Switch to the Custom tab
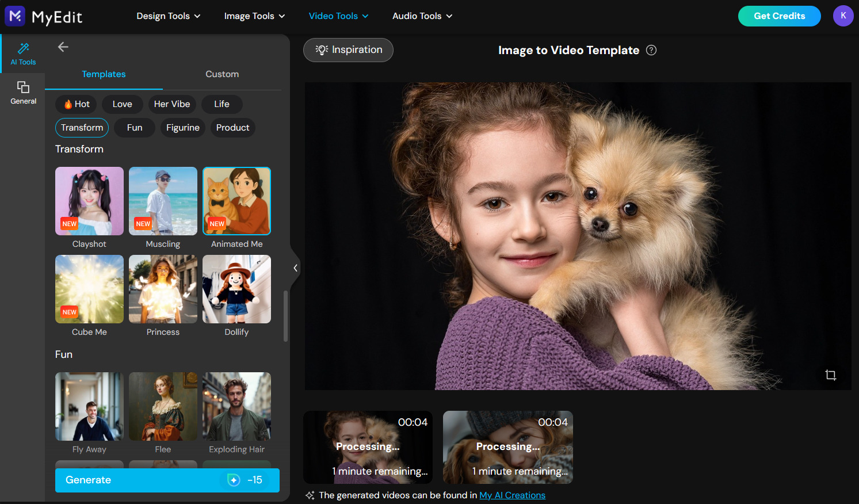Screen dimensions: 859x504 pyautogui.click(x=222, y=74)
